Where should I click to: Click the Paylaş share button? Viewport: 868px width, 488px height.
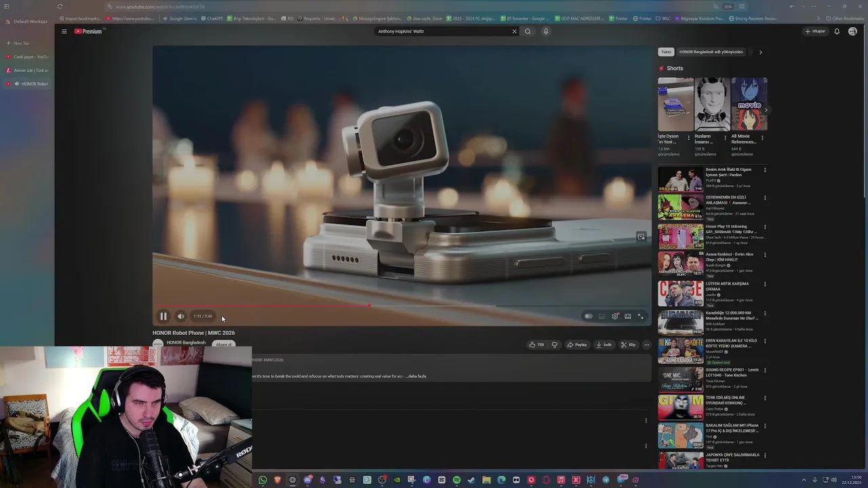(x=577, y=345)
